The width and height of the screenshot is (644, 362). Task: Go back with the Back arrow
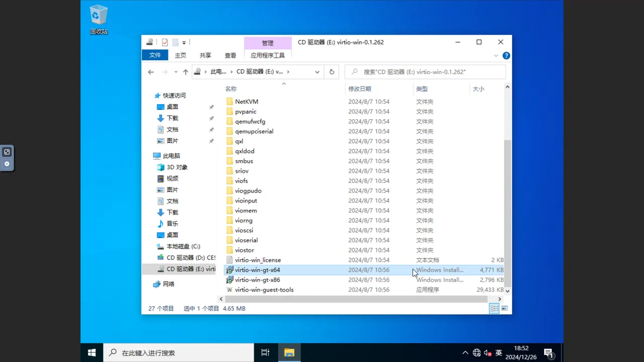pos(151,72)
